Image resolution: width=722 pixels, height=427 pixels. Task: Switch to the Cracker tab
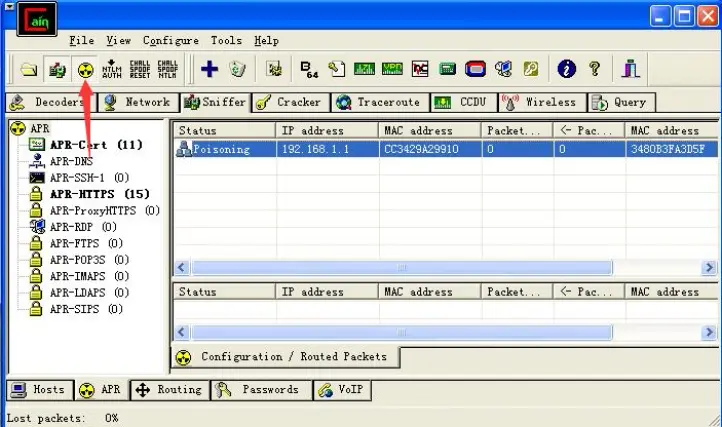click(289, 102)
